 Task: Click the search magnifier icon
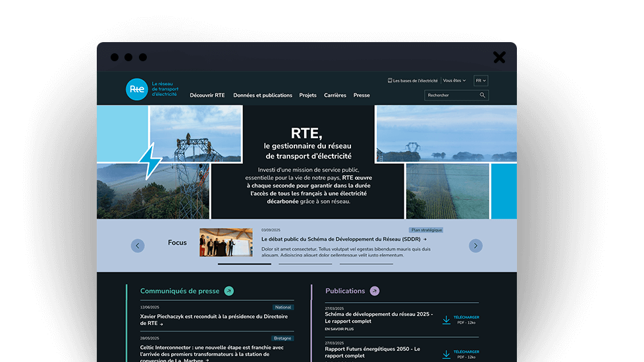(482, 95)
